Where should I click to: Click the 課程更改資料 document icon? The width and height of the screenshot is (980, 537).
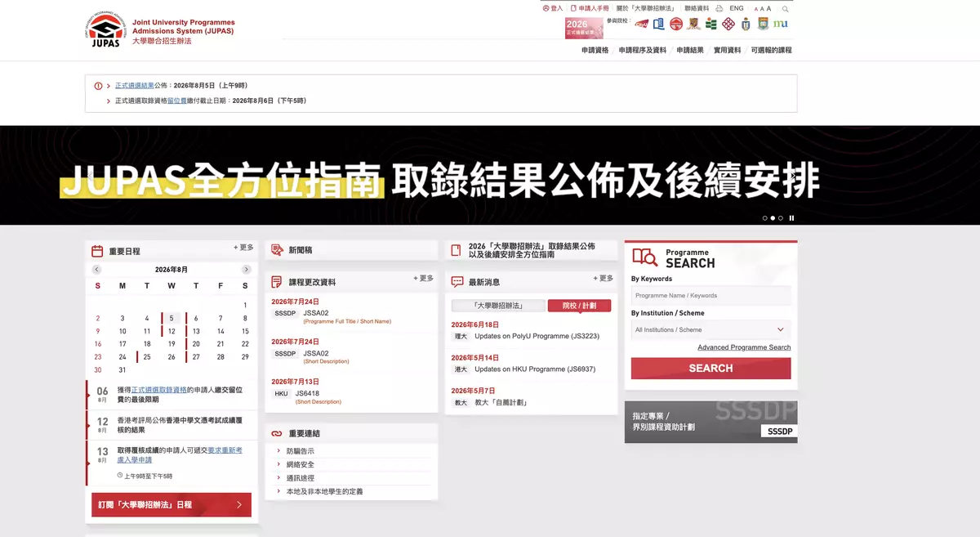[277, 282]
